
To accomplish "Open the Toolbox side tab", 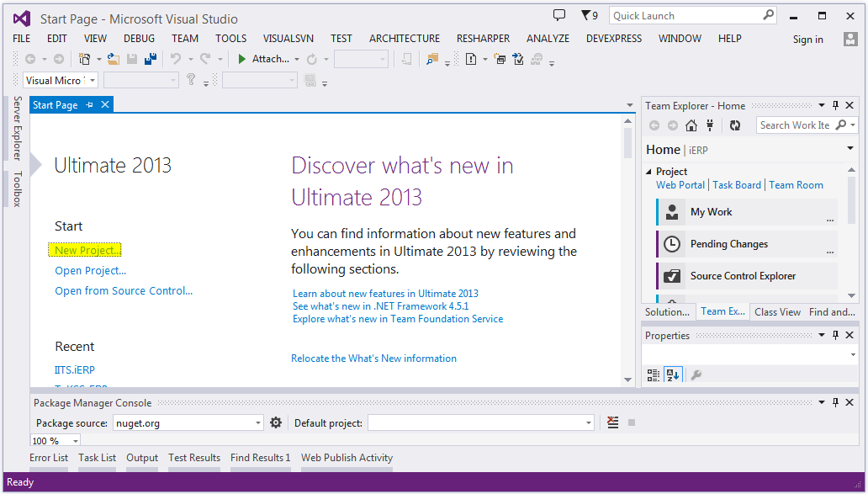I will (x=17, y=189).
